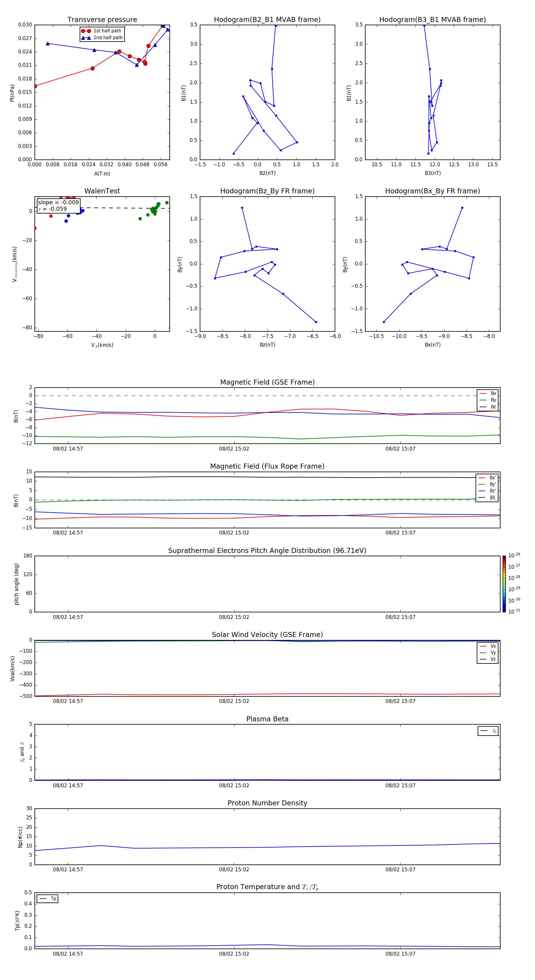Viewport: 535px width, 980px height.
Task: Click the βp legend in Plasma Beta panel
Action: coord(488,731)
